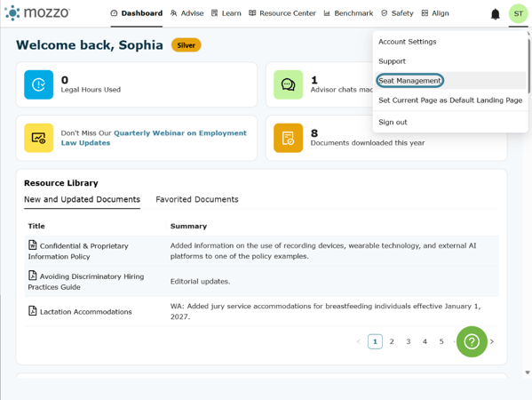Open Quarterly Webinar on Employment Law Updates link
The image size is (532, 400).
[x=154, y=138]
